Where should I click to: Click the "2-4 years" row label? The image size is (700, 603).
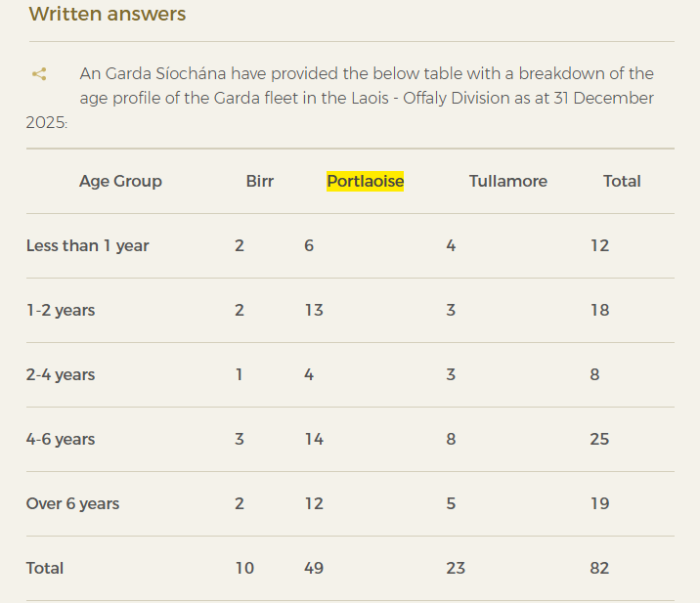click(x=61, y=374)
